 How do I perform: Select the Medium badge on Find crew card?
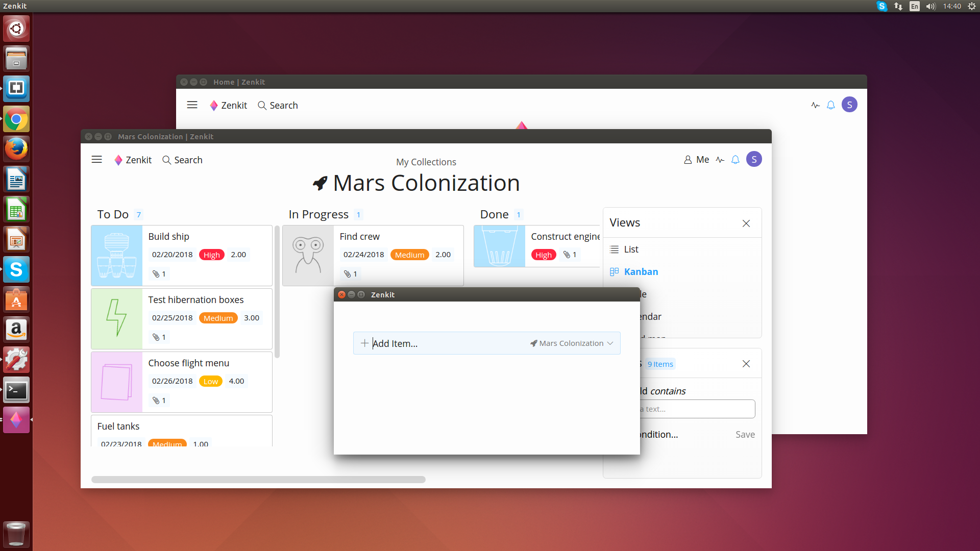[408, 254]
